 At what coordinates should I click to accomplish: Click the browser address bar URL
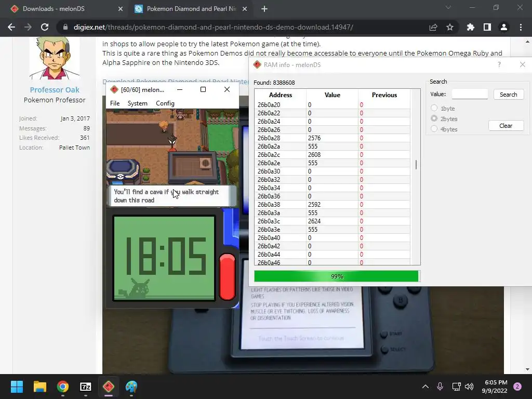pyautogui.click(x=213, y=27)
